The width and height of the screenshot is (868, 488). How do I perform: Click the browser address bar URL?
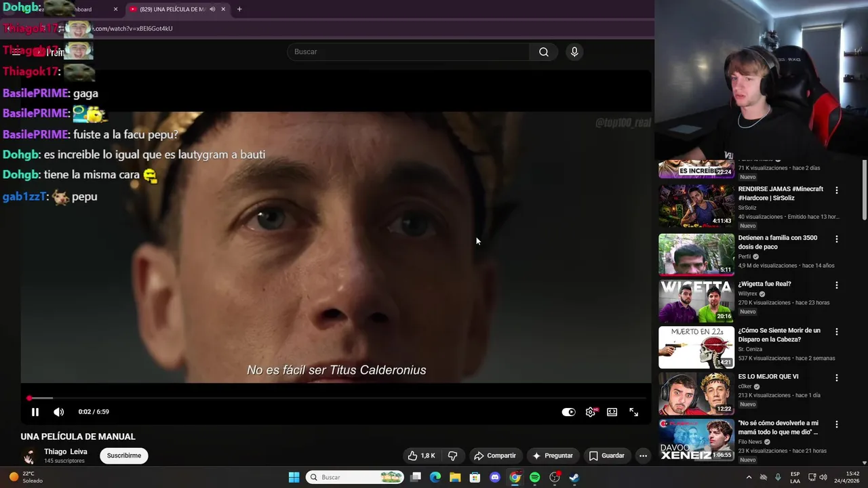point(133,28)
